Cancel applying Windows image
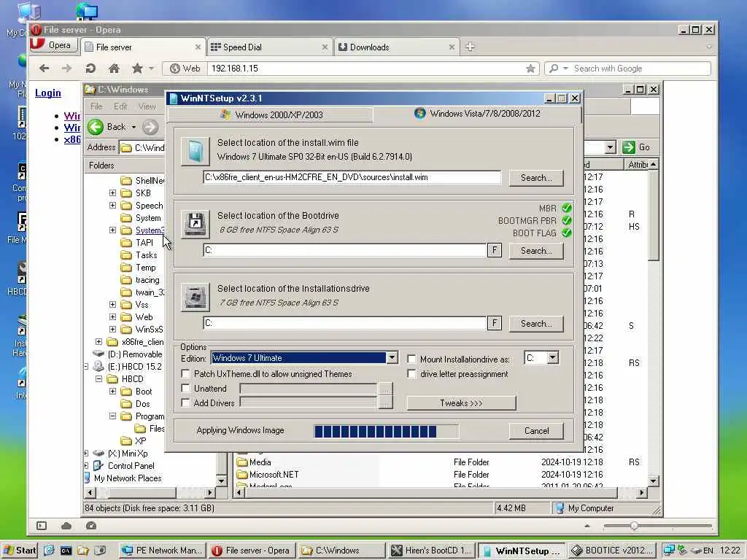This screenshot has height=560, width=747. [x=536, y=430]
